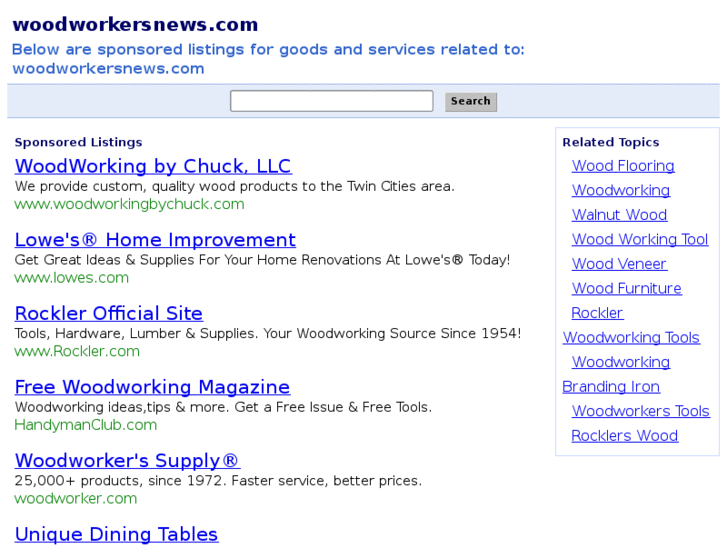This screenshot has width=727, height=545.
Task: Select Wood Flooring related topic
Action: [x=623, y=166]
